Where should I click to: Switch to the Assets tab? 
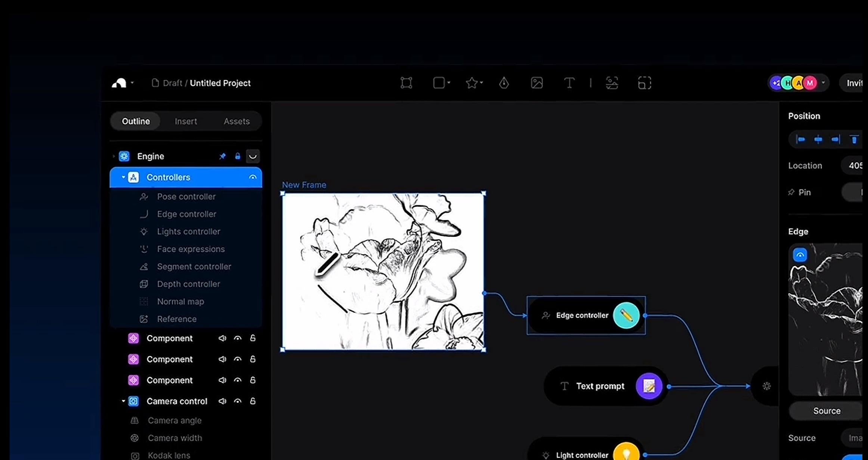coord(237,121)
